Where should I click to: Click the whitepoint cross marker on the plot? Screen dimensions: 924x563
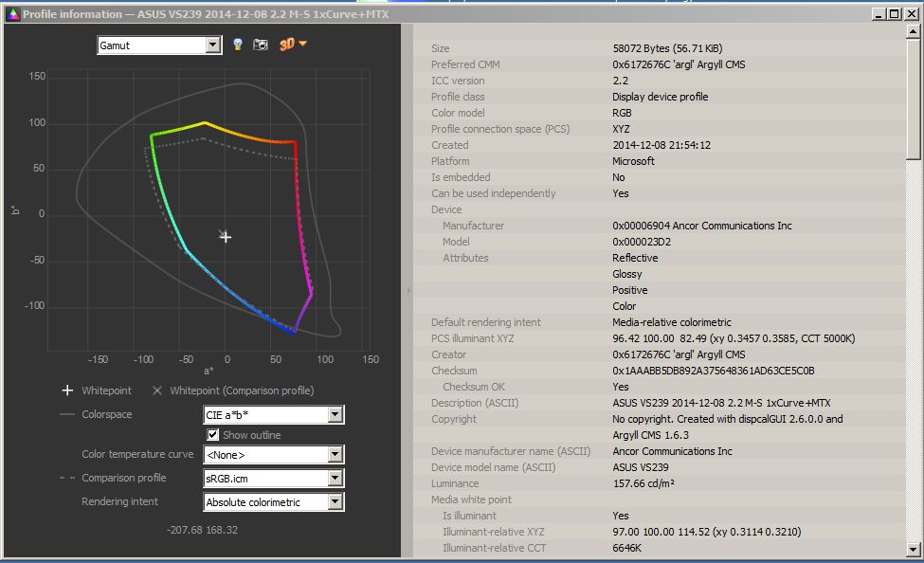coord(226,237)
